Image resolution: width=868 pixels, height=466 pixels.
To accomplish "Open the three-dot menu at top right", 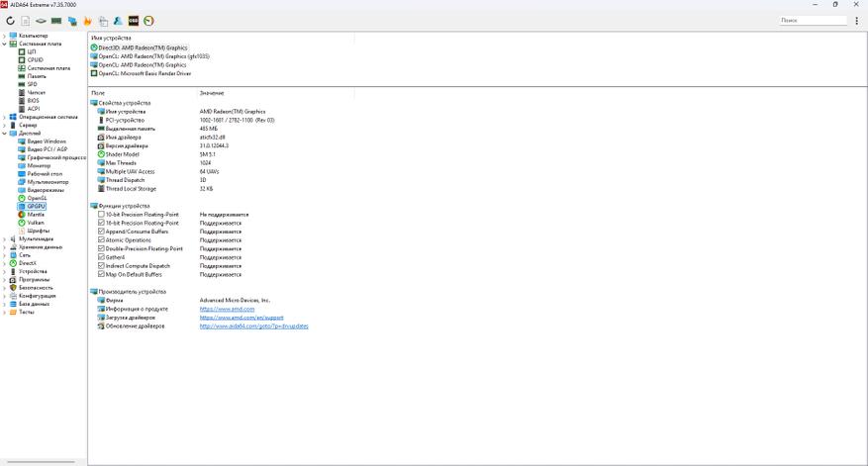I will 857,21.
